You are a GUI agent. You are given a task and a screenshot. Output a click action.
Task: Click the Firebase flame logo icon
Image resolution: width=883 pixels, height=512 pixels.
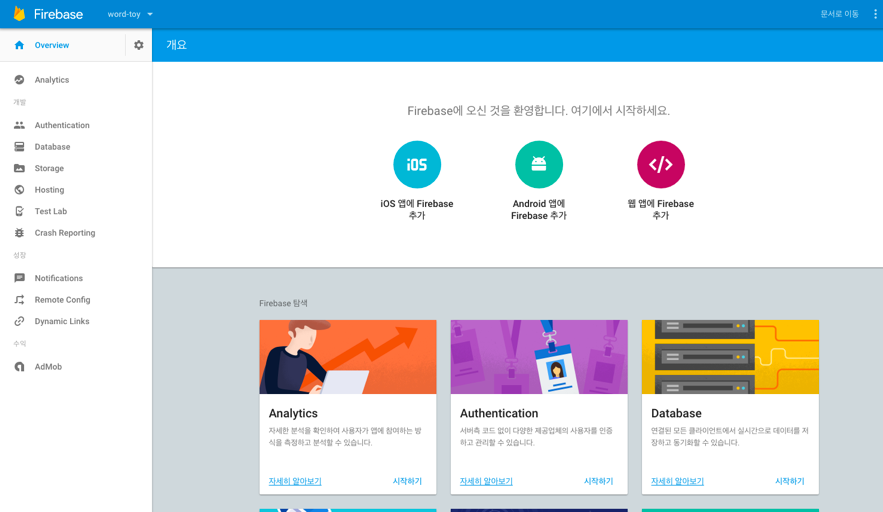point(19,14)
